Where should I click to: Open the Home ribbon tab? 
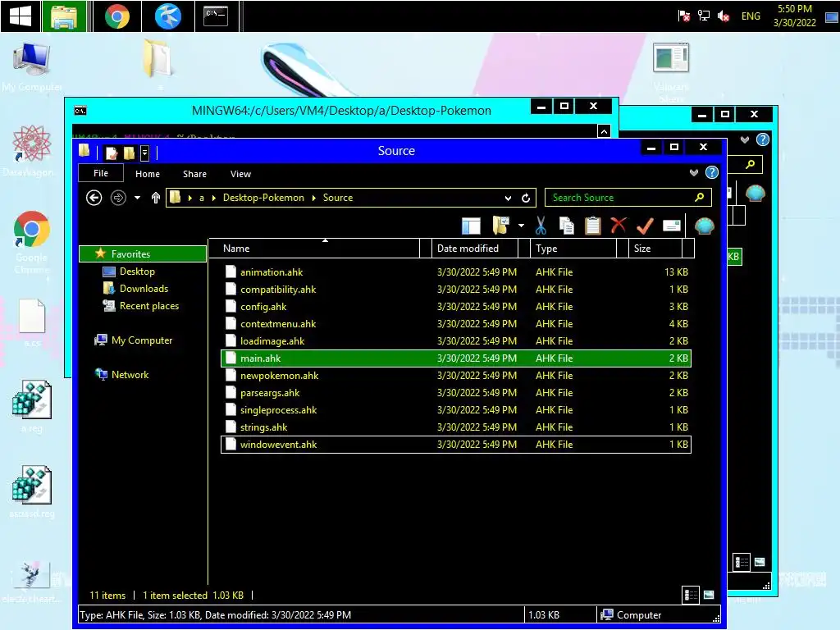coord(148,174)
